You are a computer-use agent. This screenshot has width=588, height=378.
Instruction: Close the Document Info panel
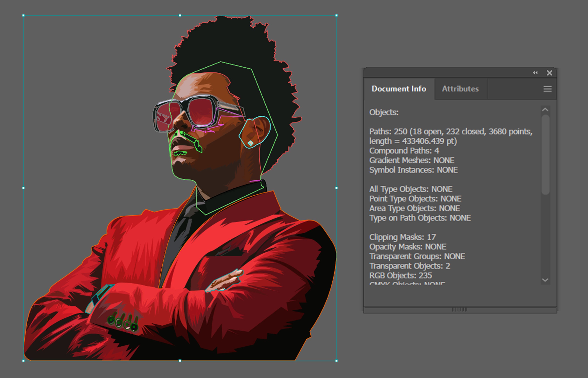pos(549,73)
